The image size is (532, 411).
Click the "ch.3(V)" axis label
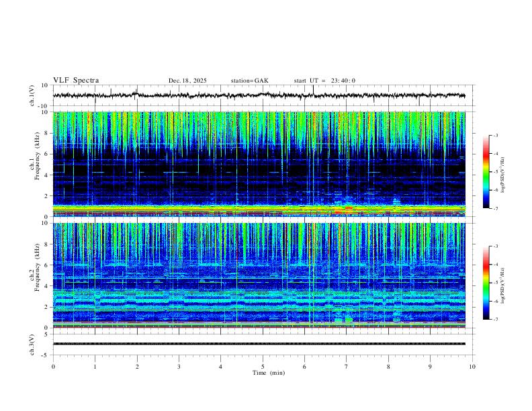tap(32, 345)
